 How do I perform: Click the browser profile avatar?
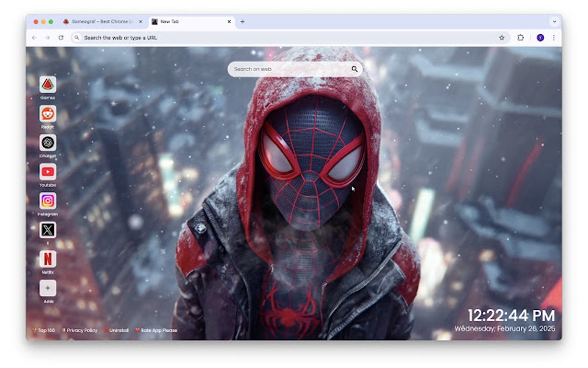pyautogui.click(x=540, y=37)
